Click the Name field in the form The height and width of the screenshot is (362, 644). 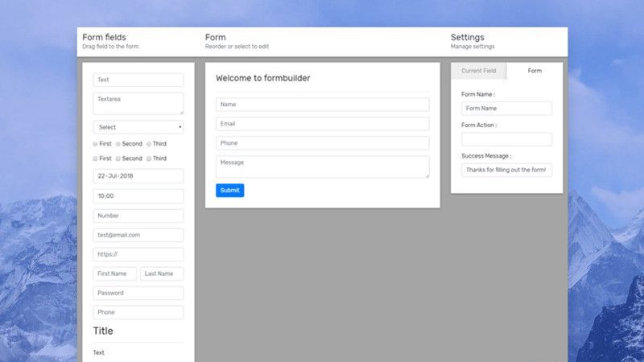(322, 105)
